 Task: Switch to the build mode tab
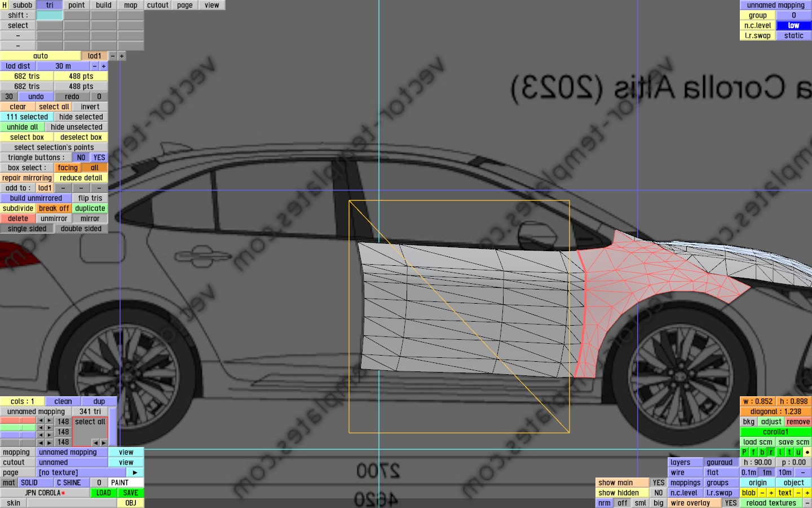tap(104, 5)
